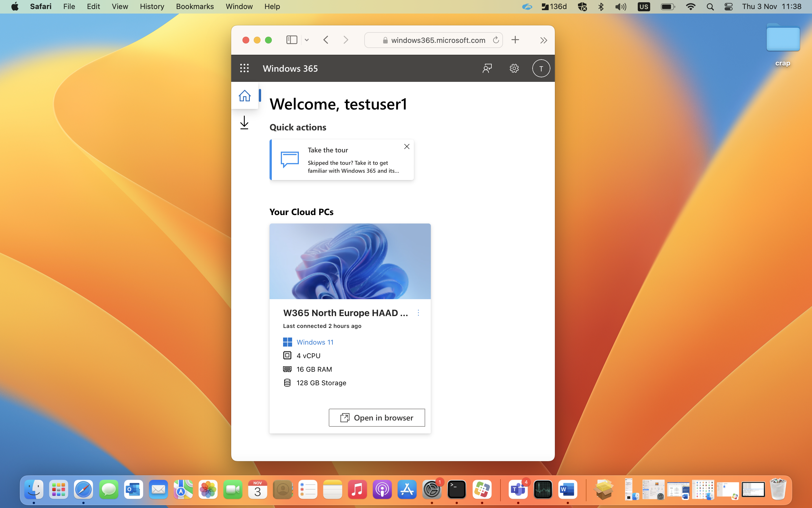
Task: Go forward in Safari
Action: 346,40
